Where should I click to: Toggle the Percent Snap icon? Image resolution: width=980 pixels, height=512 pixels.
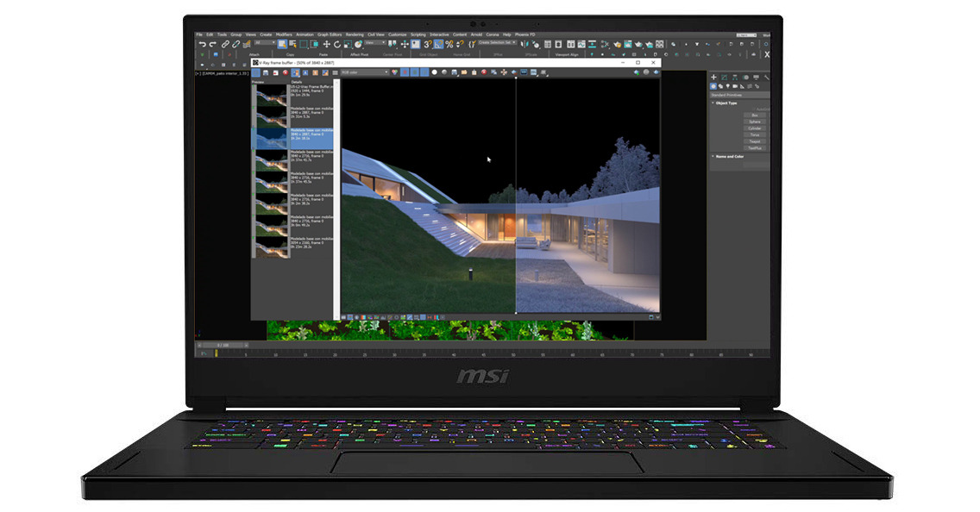tap(449, 44)
